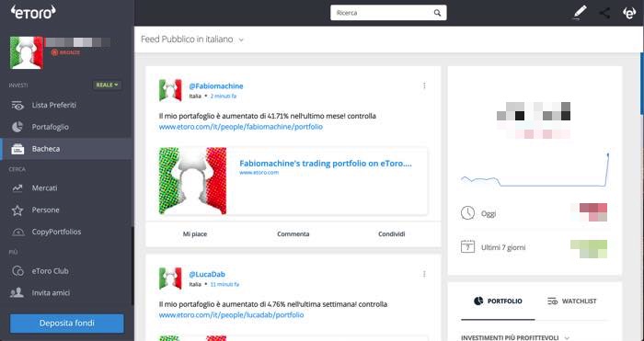Viewport: 644px width, 341px height.
Task: Click the Mercati trend chart icon
Action: tap(17, 188)
